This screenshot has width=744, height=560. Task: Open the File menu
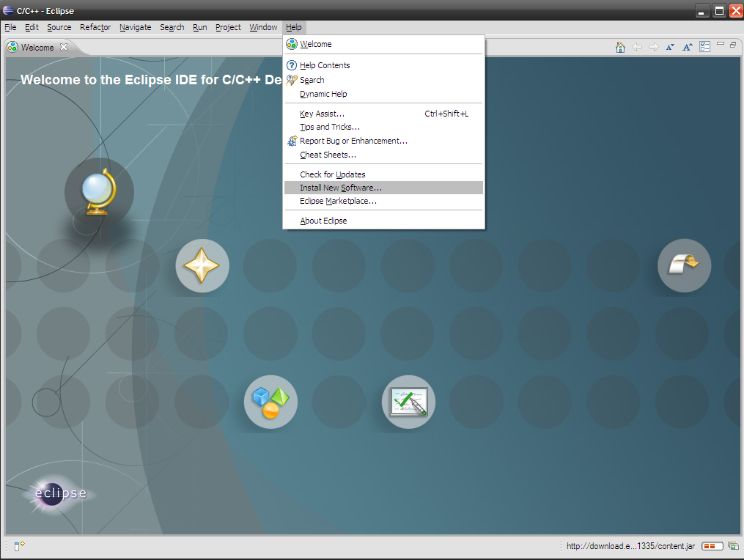(x=10, y=27)
